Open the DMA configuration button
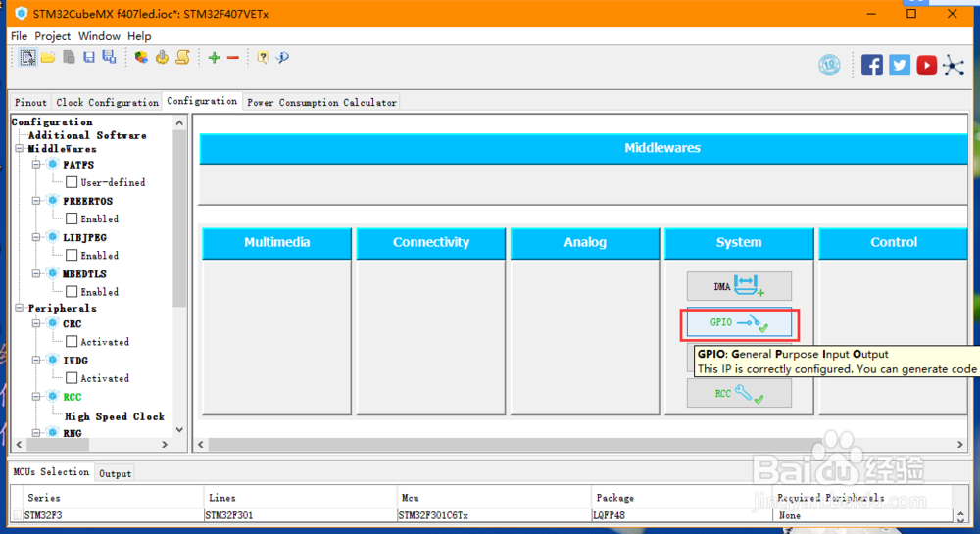The width and height of the screenshot is (980, 534). pos(739,286)
